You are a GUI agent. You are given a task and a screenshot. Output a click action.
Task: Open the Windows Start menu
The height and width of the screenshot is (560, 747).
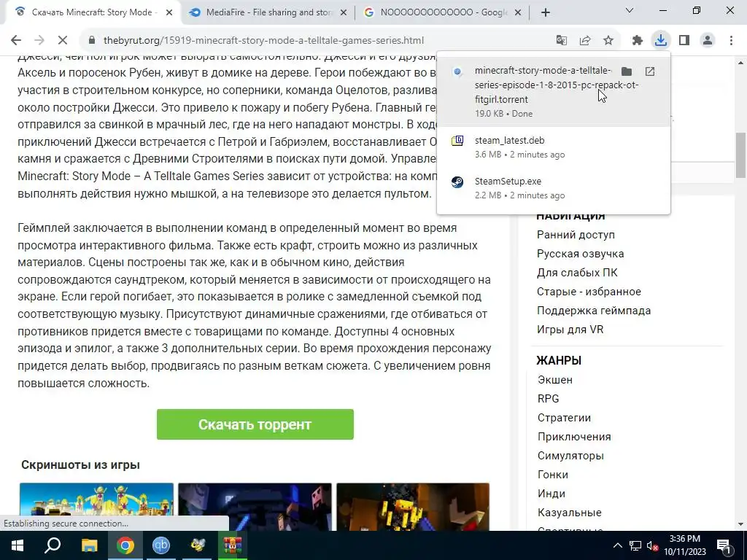(x=18, y=545)
